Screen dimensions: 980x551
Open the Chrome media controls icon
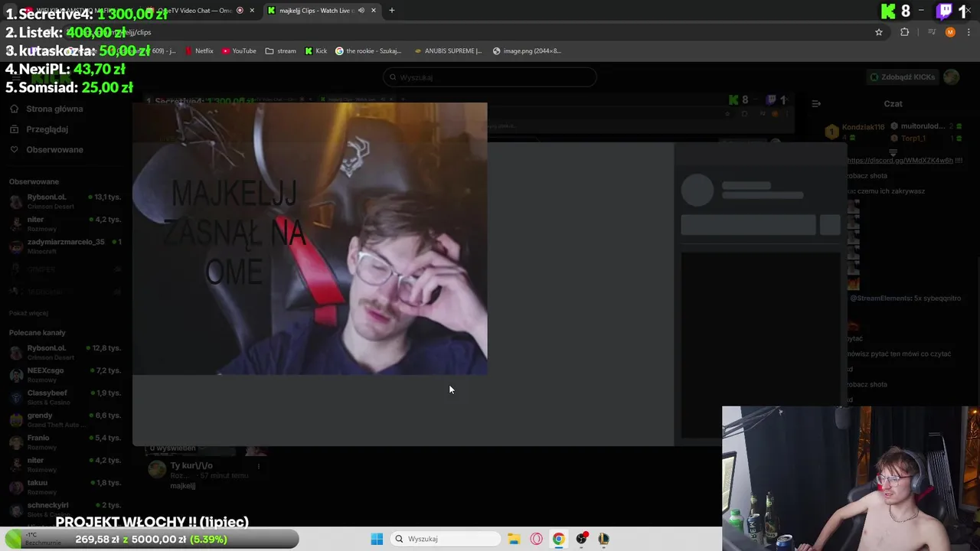[932, 32]
